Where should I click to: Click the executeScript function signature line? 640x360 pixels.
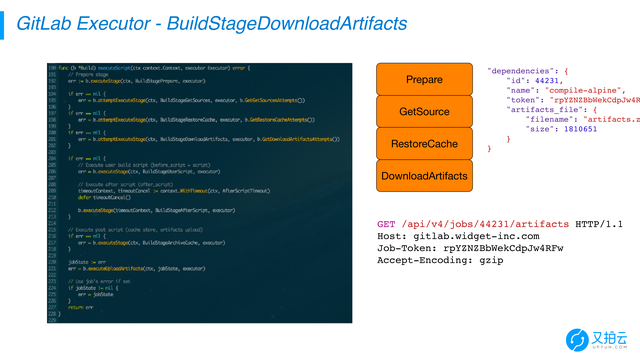[x=154, y=68]
